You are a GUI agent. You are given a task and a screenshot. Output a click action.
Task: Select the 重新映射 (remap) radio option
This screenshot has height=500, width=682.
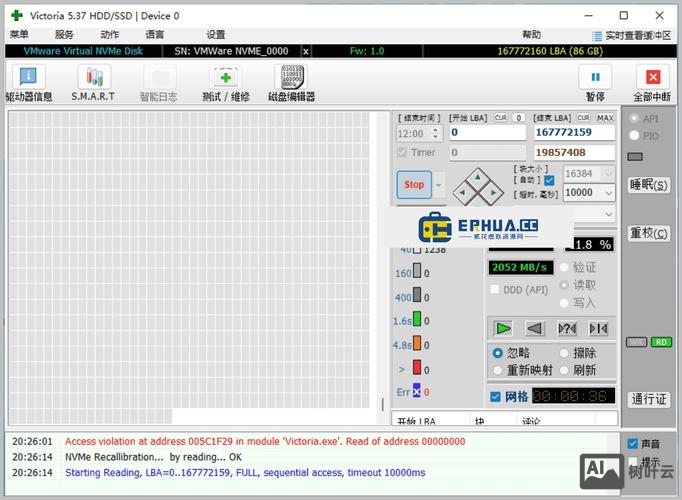click(497, 370)
